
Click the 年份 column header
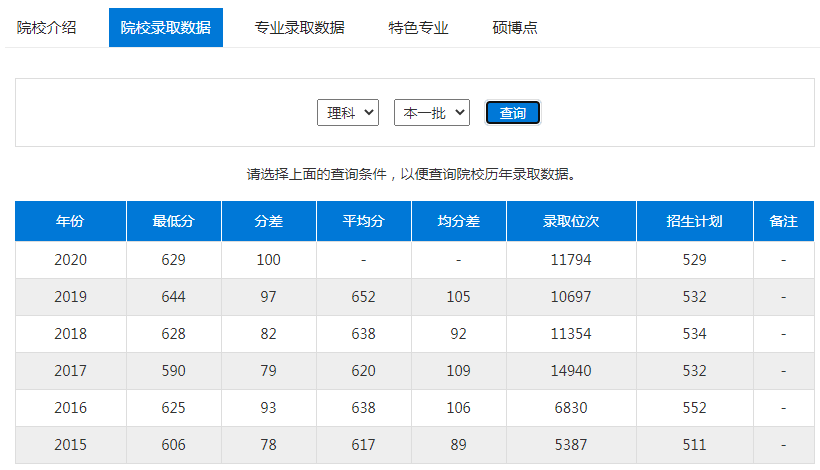coord(70,221)
